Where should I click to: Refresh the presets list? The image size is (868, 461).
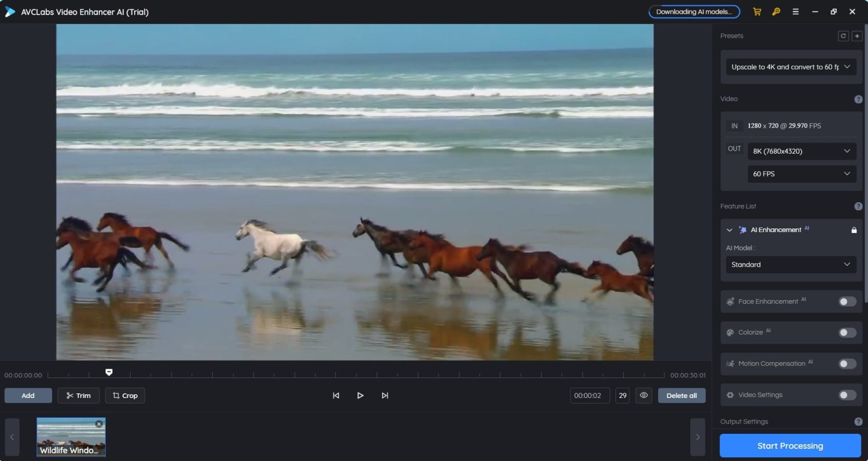[843, 36]
